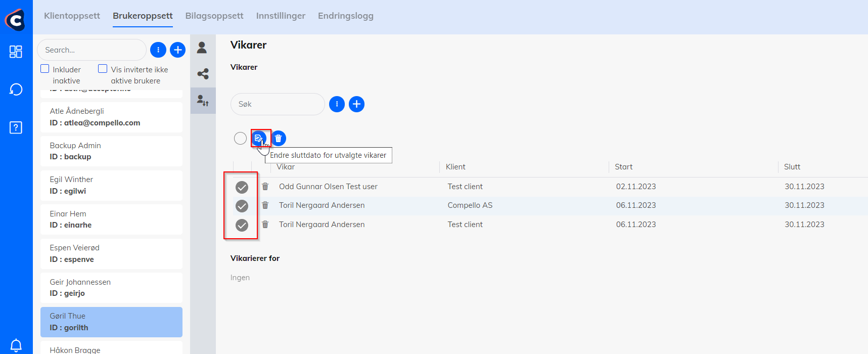
Task: Click edit end date icon for vikarer
Action: point(259,138)
